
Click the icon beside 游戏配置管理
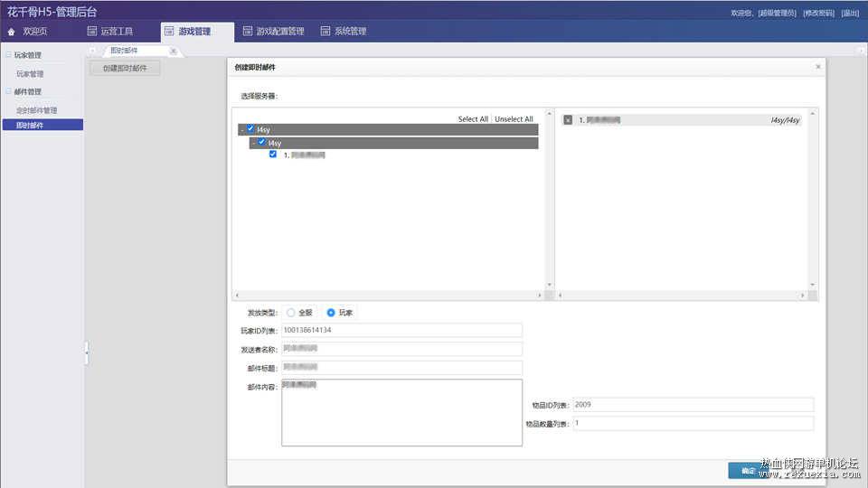[x=248, y=31]
